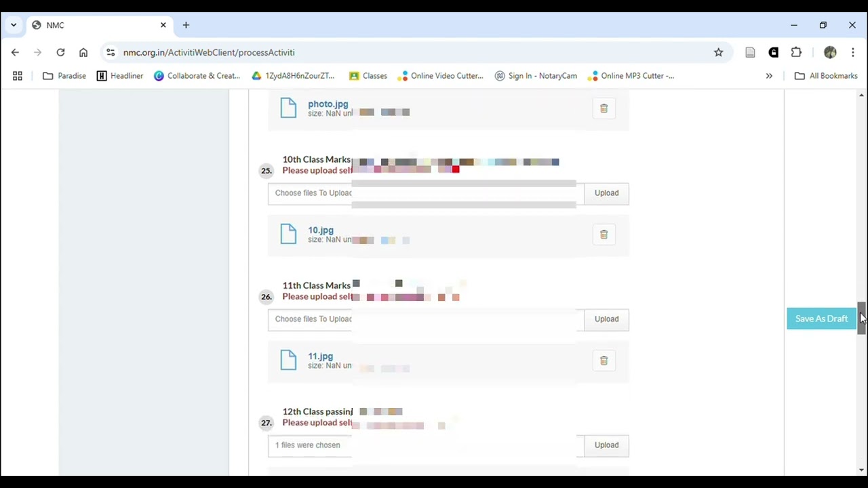
Task: View site information icon in address bar
Action: [111, 52]
